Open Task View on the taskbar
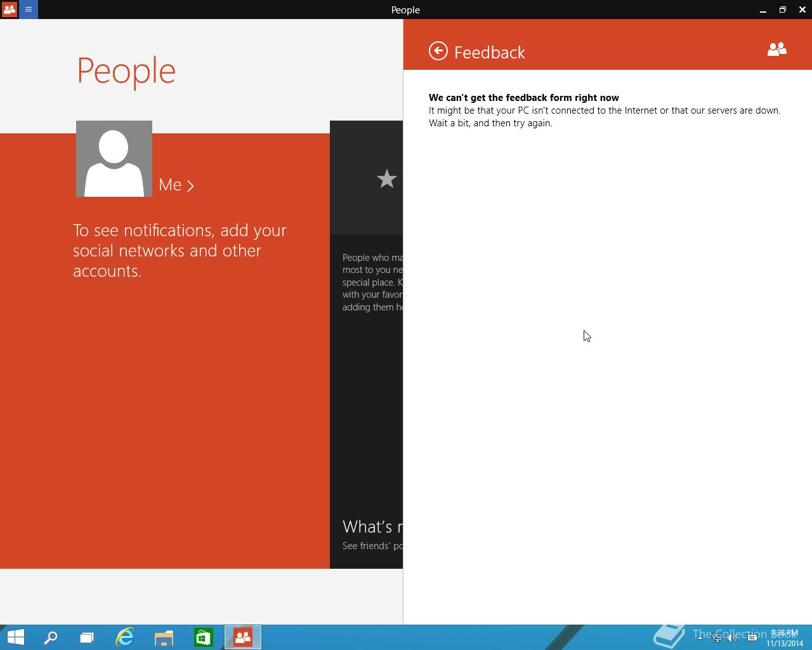 point(87,637)
